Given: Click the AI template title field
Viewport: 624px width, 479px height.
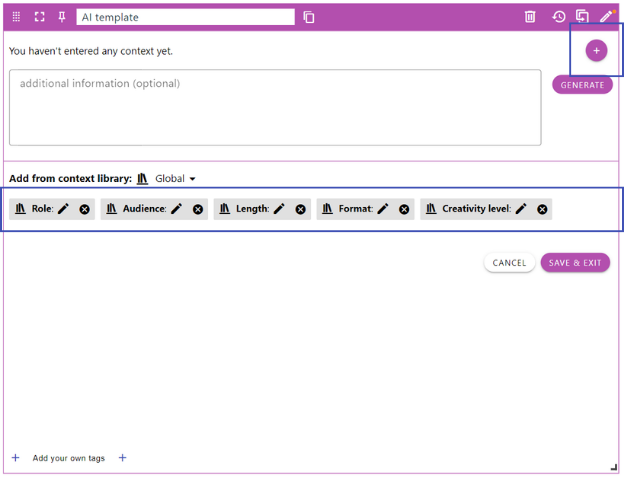Looking at the screenshot, I should pyautogui.click(x=185, y=17).
